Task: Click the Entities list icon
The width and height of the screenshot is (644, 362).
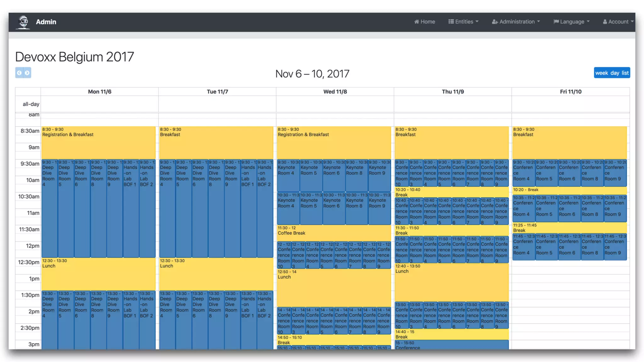Action: 451,22
